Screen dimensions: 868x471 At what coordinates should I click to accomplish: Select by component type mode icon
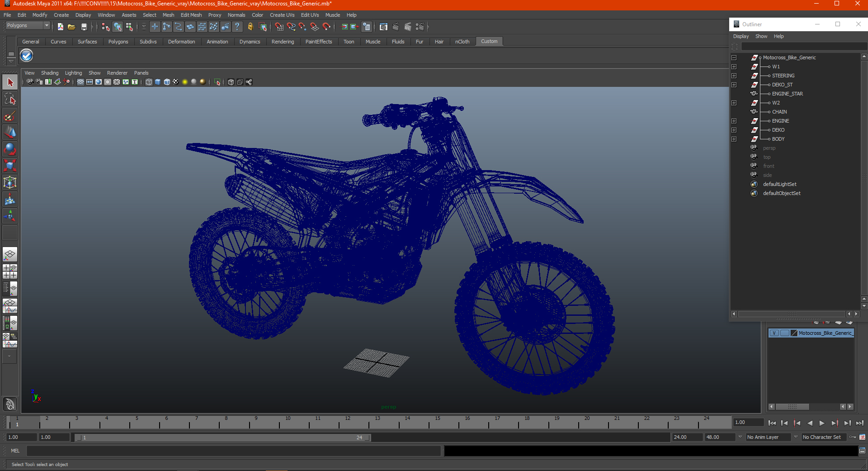pos(129,27)
